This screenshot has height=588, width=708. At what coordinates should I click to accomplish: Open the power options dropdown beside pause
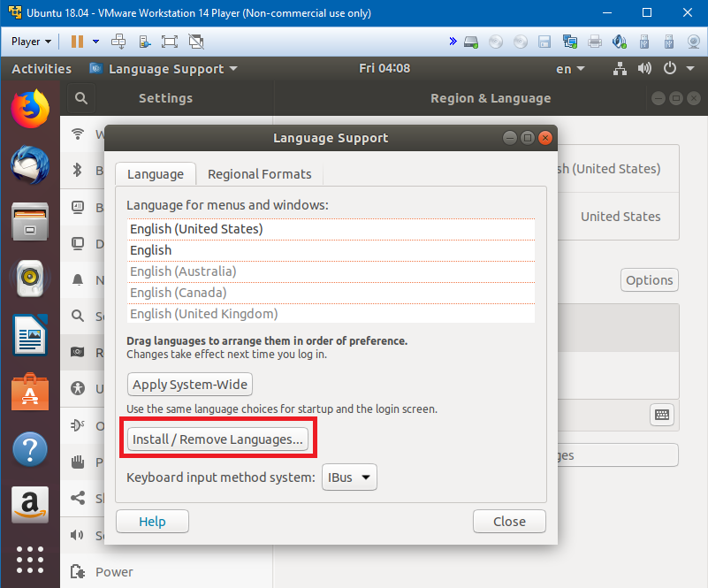click(95, 42)
